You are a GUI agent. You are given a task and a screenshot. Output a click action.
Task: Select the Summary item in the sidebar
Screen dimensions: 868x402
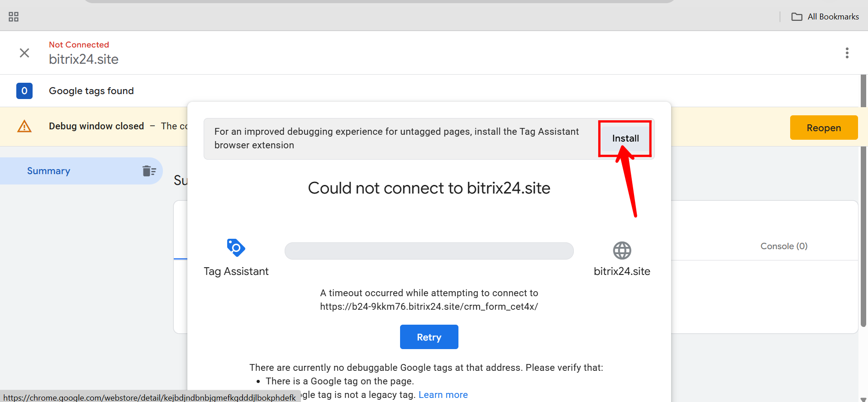click(81, 171)
